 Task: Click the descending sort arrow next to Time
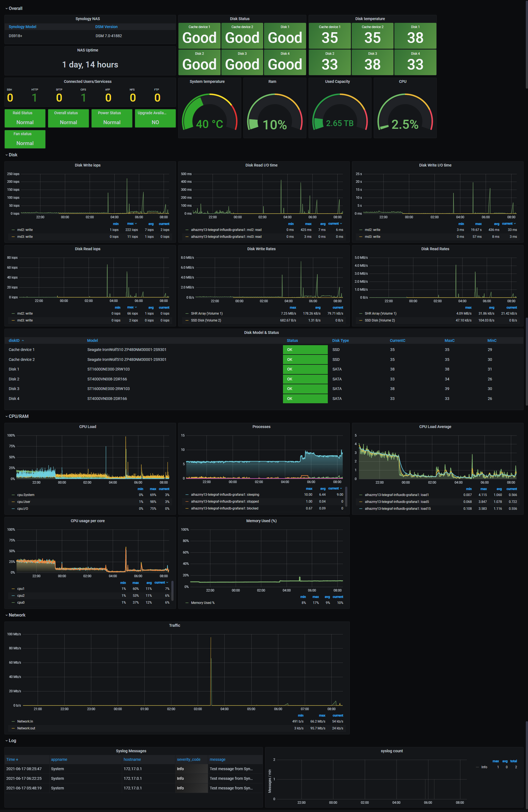pyautogui.click(x=17, y=759)
